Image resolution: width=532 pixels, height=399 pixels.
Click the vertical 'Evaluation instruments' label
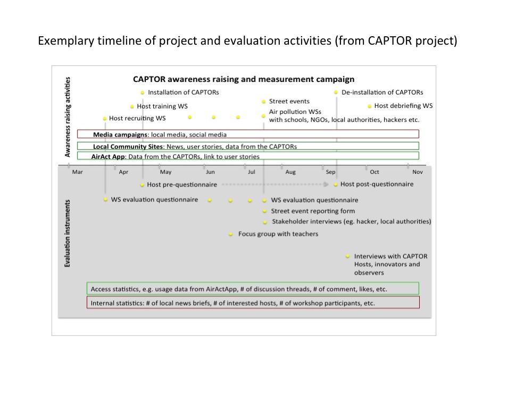click(x=68, y=233)
